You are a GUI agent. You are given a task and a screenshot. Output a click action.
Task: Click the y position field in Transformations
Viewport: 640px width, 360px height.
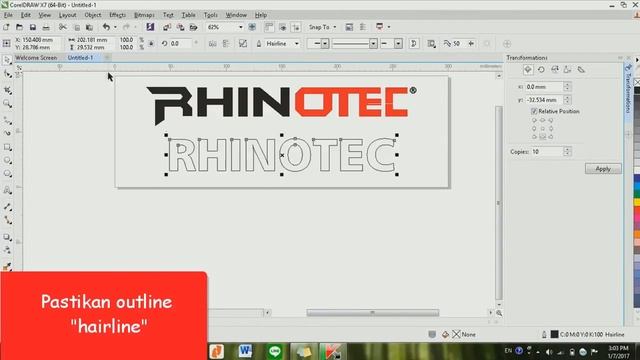click(544, 100)
